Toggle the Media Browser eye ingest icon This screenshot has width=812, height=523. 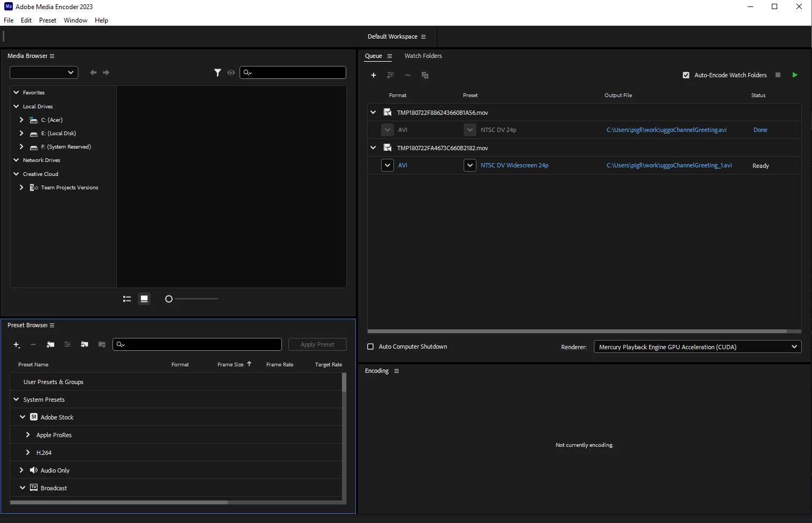231,72
